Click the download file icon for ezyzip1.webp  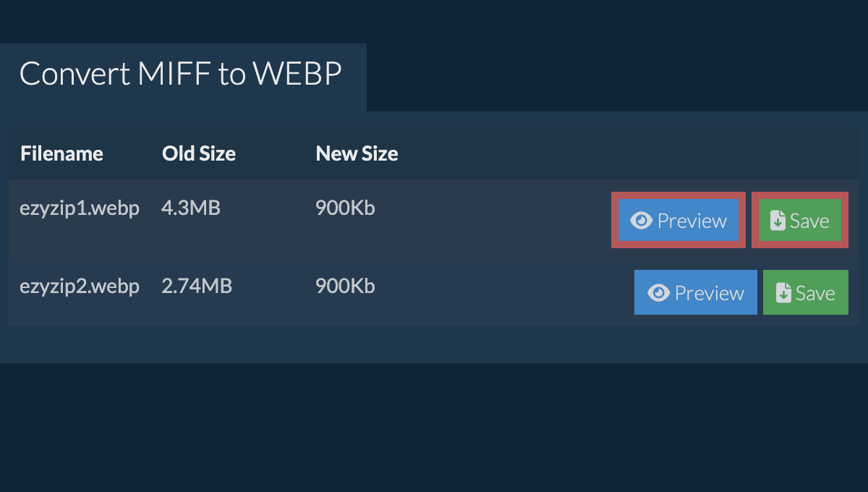coord(778,221)
